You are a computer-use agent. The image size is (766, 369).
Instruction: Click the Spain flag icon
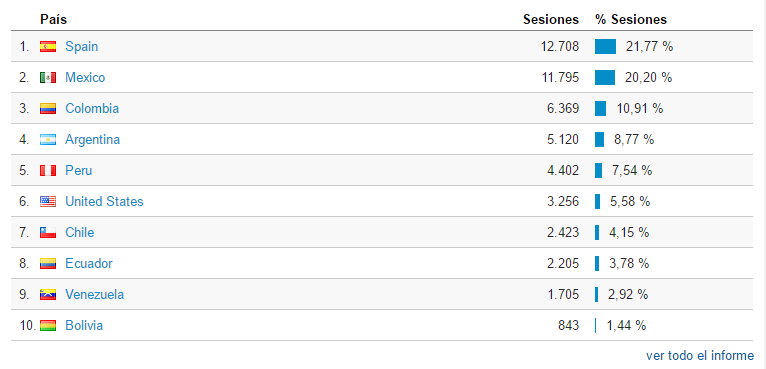48,47
